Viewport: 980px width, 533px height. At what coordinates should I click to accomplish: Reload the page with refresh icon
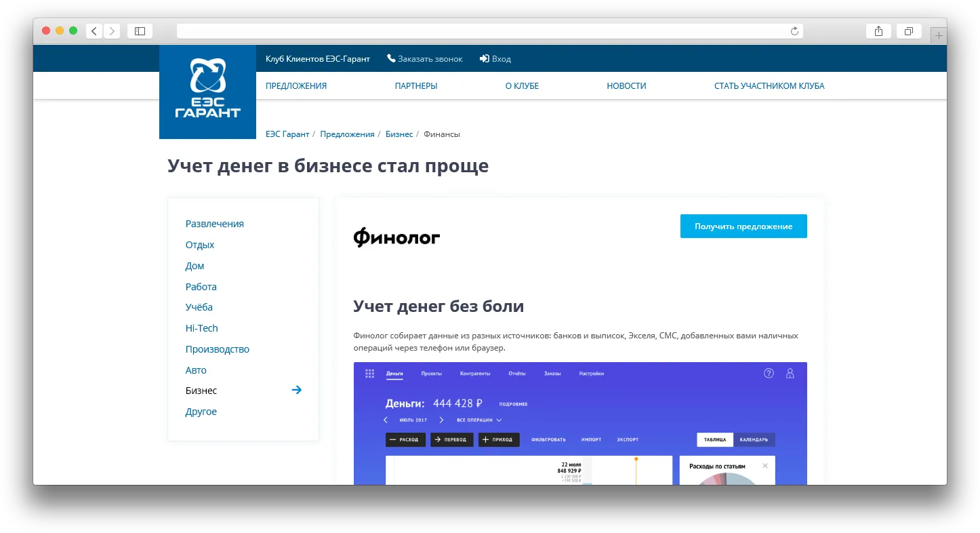click(794, 31)
